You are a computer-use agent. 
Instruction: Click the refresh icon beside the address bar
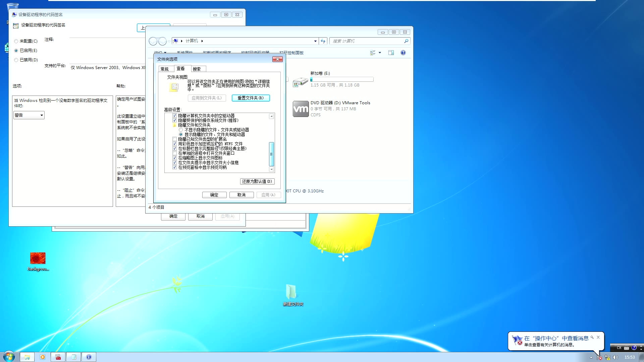tap(322, 41)
